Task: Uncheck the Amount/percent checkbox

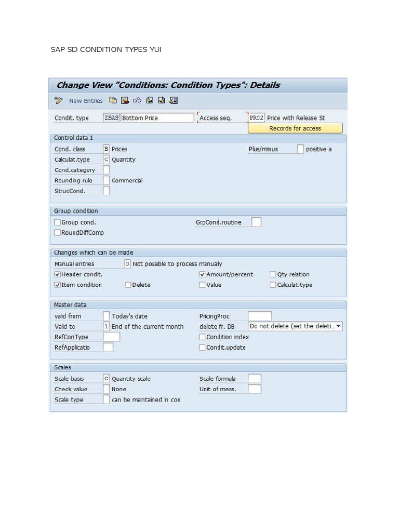Action: pyautogui.click(x=202, y=274)
